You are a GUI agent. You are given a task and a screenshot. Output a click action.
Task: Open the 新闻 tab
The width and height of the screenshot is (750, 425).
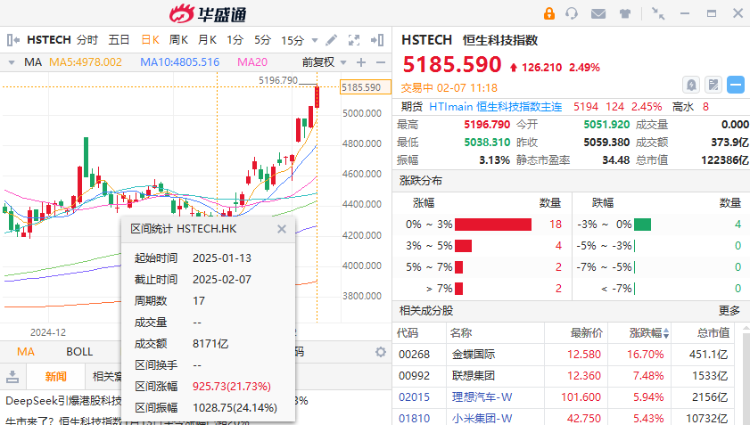56,376
